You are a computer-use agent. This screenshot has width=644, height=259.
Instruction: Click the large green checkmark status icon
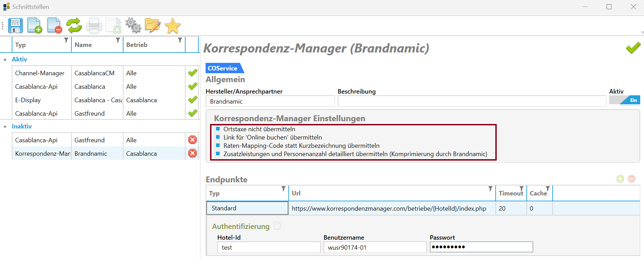pyautogui.click(x=633, y=48)
